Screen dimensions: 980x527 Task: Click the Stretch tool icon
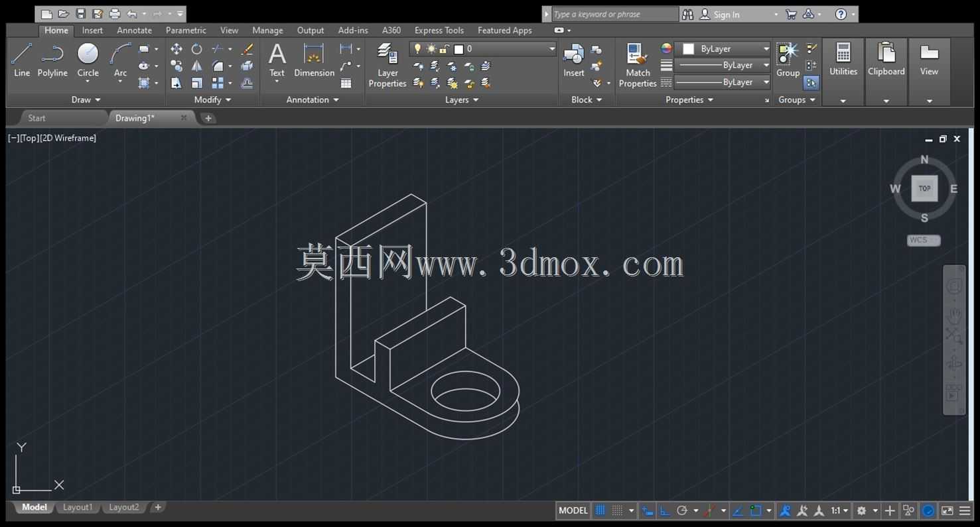176,83
